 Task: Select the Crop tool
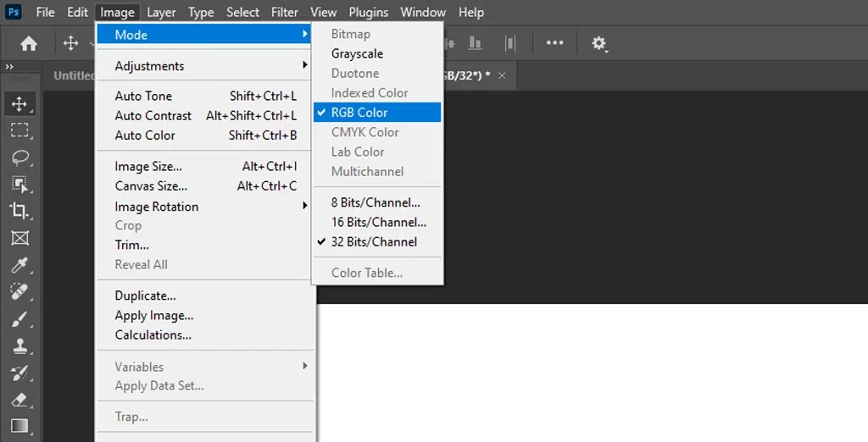point(20,211)
